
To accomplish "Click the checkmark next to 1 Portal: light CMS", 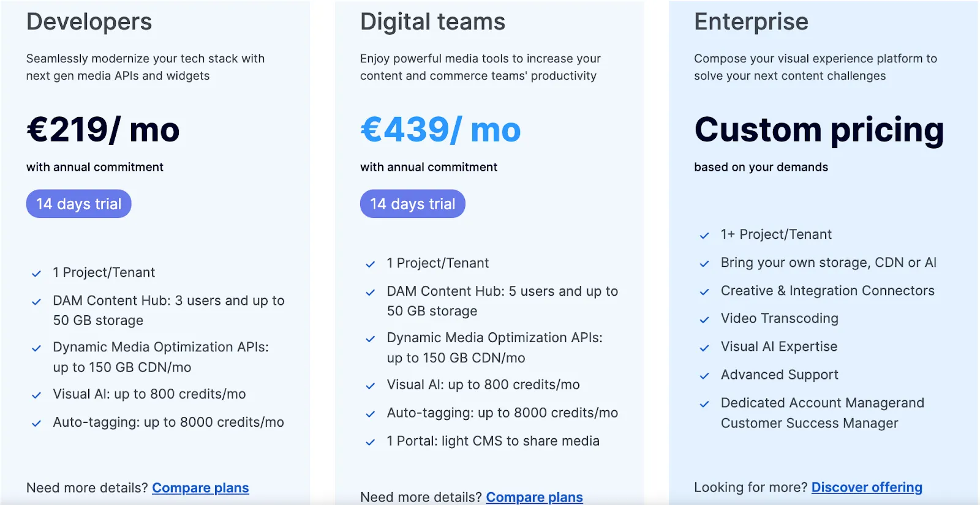I will pyautogui.click(x=370, y=441).
